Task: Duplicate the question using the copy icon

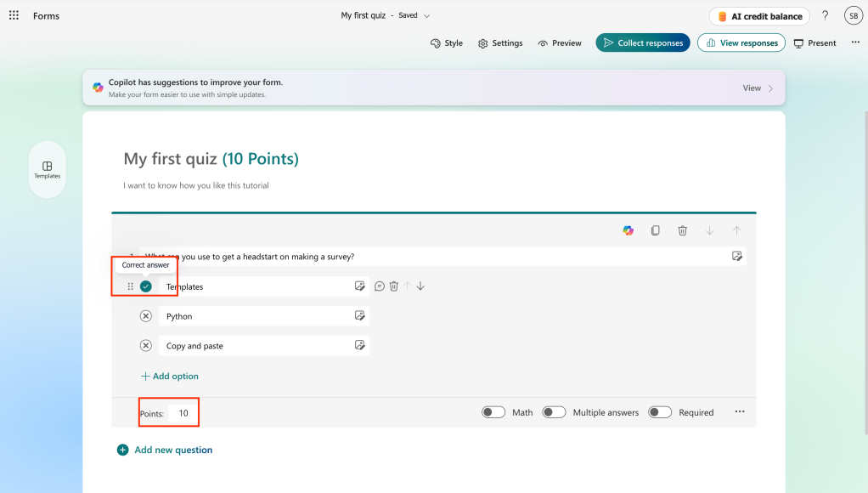Action: pyautogui.click(x=655, y=230)
